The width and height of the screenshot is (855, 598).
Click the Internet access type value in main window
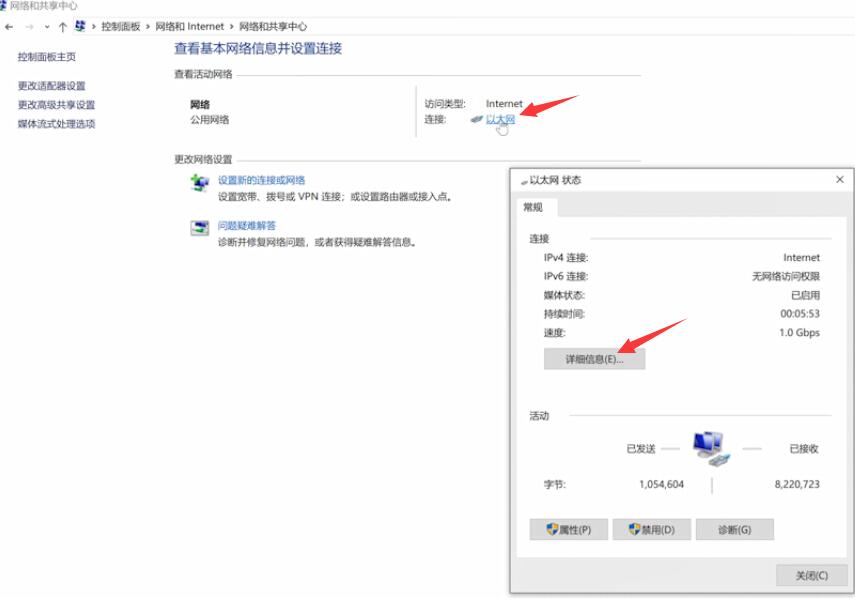504,104
